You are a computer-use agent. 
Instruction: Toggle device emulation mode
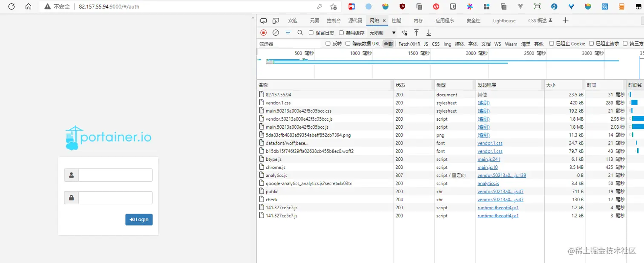(276, 20)
